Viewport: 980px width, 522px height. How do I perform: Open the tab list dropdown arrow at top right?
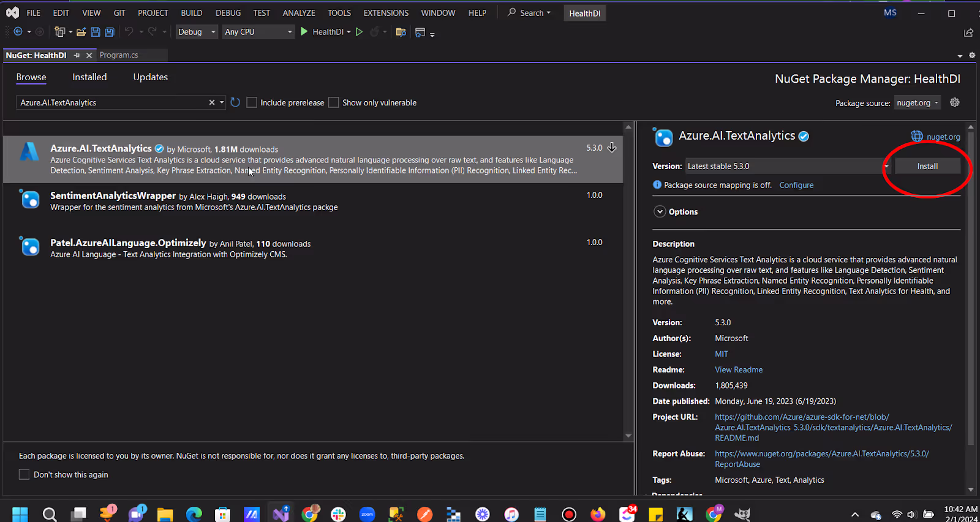(960, 56)
